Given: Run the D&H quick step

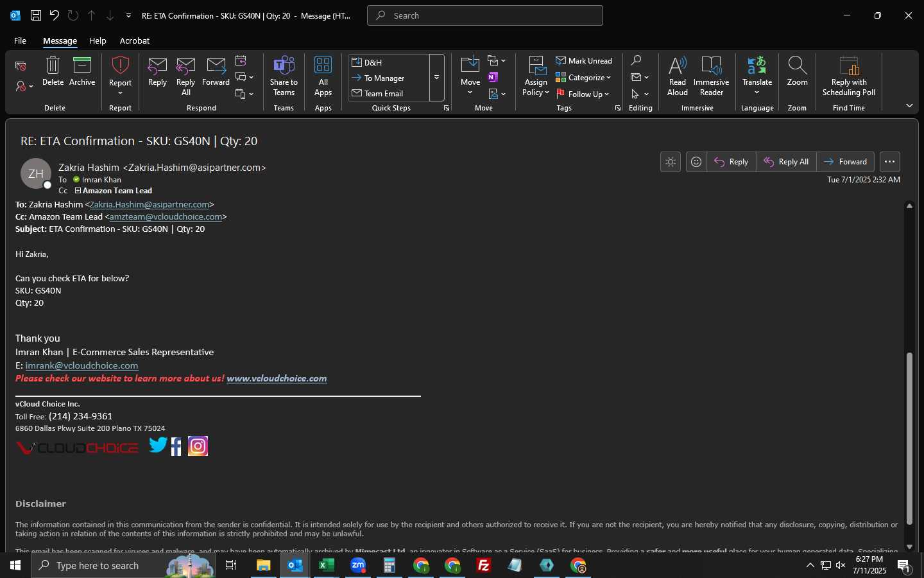Looking at the screenshot, I should (x=389, y=62).
